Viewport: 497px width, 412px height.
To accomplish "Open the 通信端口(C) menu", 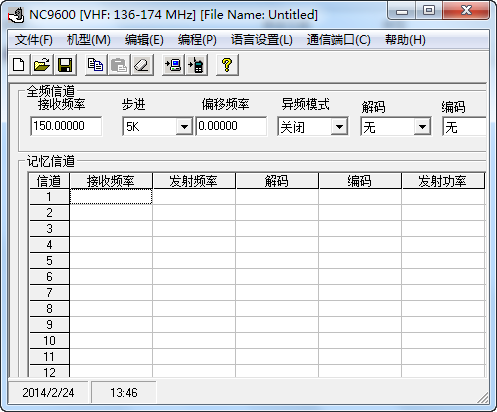I will coord(339,40).
